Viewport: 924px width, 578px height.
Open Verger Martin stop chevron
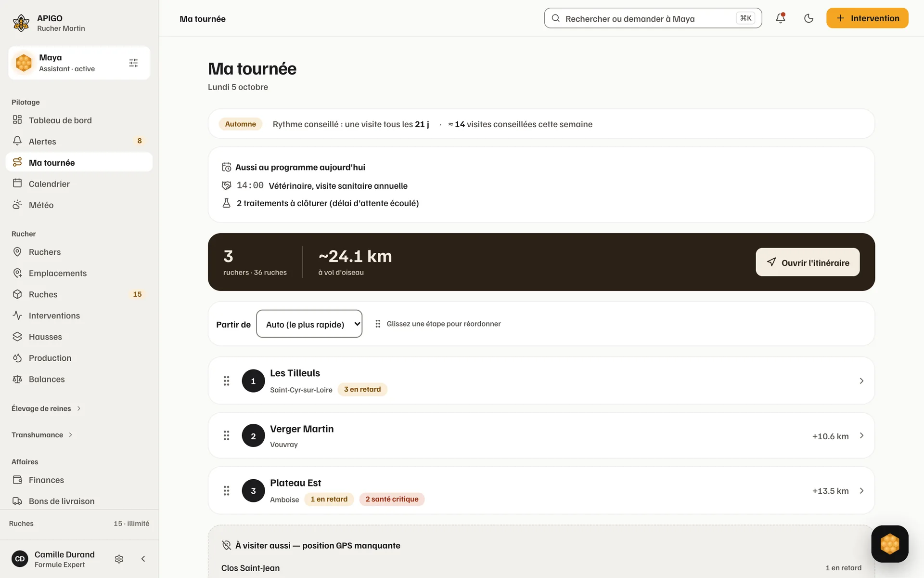tap(861, 436)
